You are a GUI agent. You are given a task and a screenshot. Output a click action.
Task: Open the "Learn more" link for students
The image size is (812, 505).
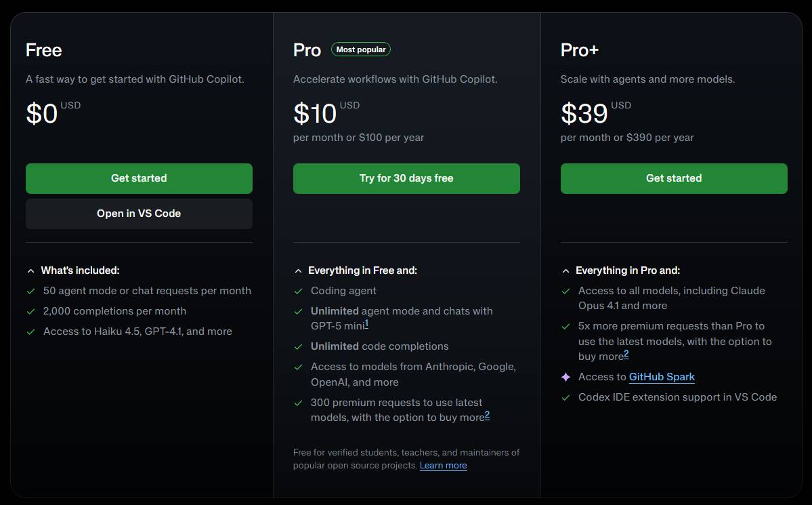pyautogui.click(x=444, y=466)
